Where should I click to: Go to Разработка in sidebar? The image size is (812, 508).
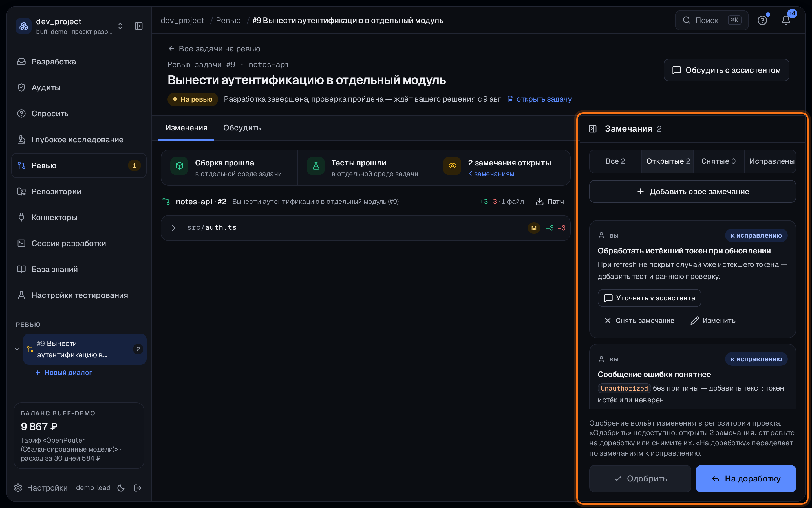[x=79, y=62]
